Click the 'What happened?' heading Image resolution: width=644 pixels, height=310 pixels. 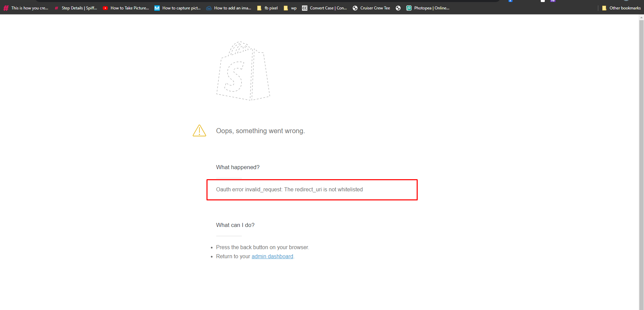click(238, 167)
